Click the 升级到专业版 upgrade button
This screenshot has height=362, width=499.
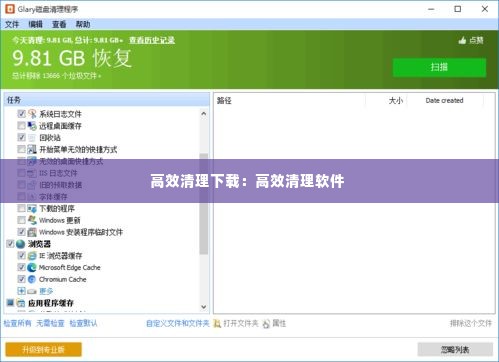43,350
